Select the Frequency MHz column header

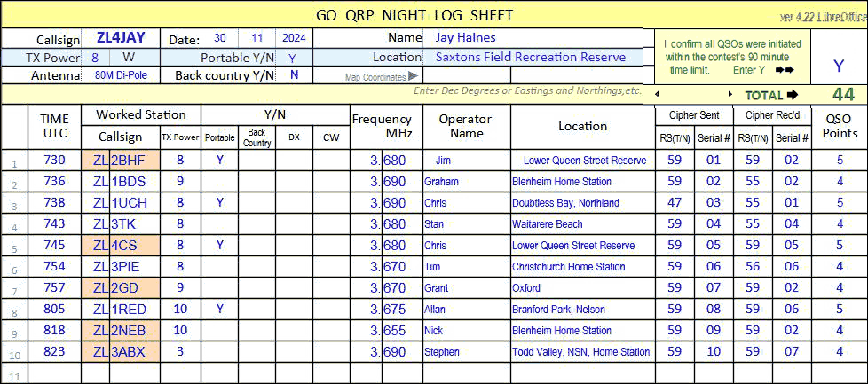point(386,127)
